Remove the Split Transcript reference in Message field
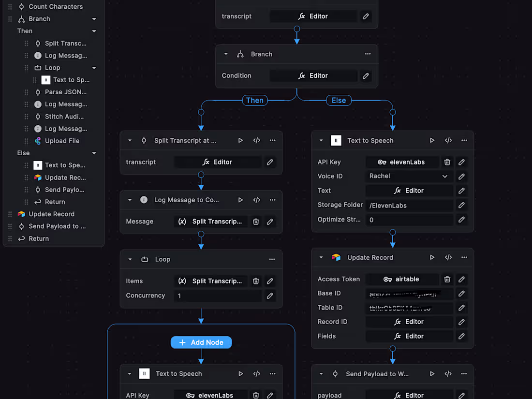Screen dimensions: 532x399 click(256, 222)
